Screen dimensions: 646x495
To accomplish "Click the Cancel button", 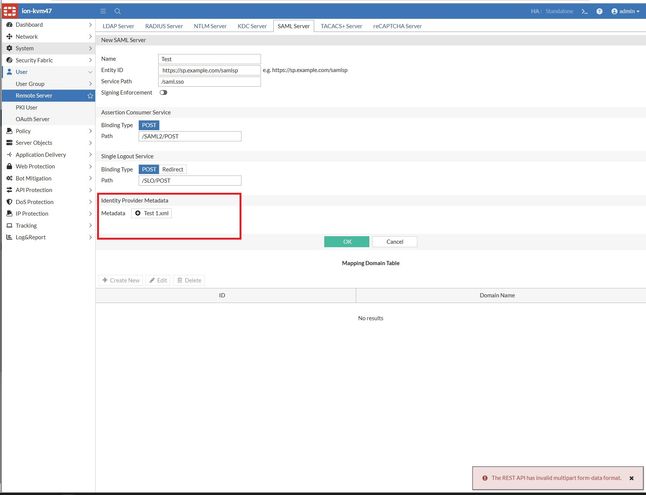I will tap(395, 242).
